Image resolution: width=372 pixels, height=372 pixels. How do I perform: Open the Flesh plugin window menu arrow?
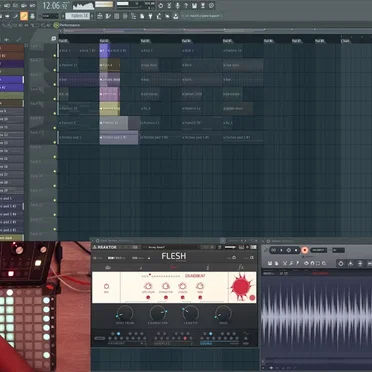pyautogui.click(x=94, y=240)
